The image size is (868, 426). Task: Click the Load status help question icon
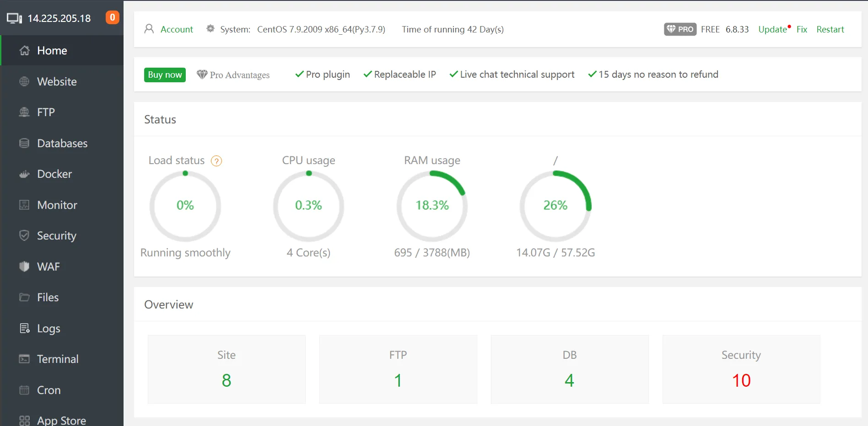216,161
